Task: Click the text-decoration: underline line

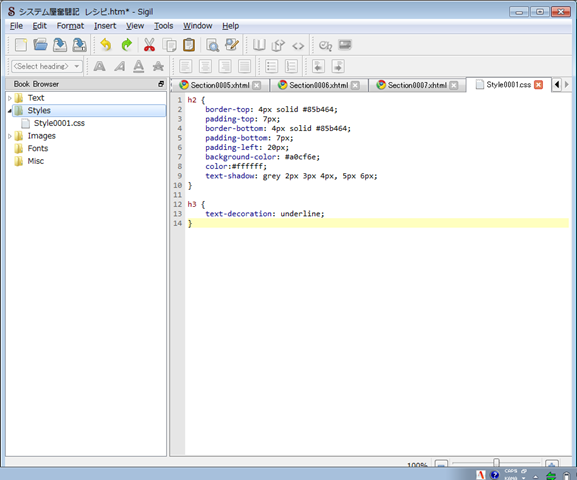Action: pyautogui.click(x=265, y=214)
